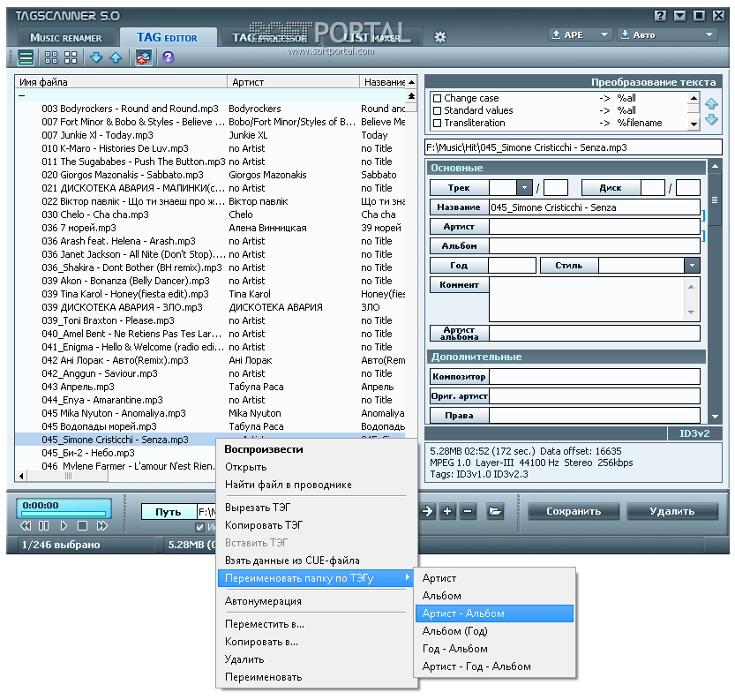Browse folders with the open-folder icon

(495, 511)
